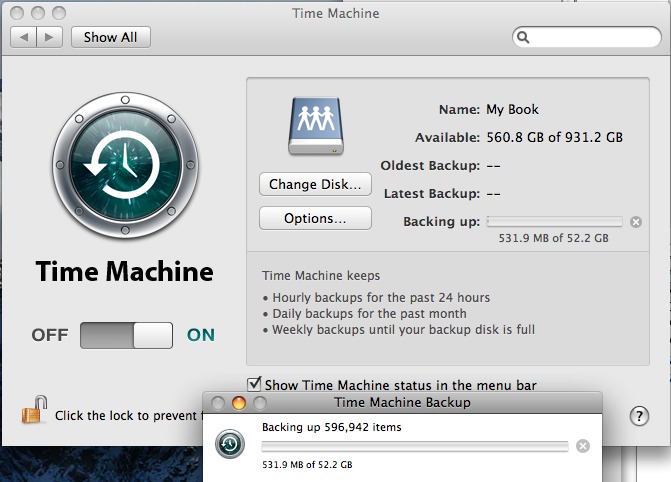The width and height of the screenshot is (671, 482).
Task: Click the Backing up progress bar in preferences
Action: point(555,221)
